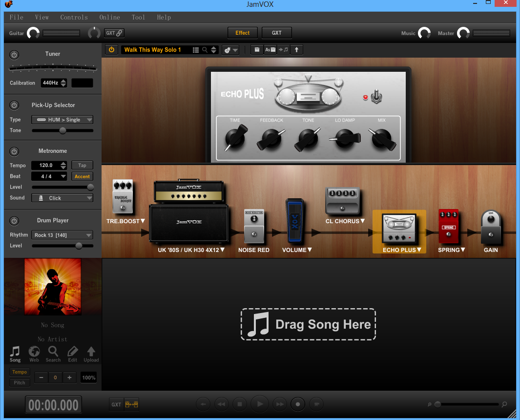This screenshot has height=420, width=520.
Task: Open the metronome Beat dropdown
Action: [x=49, y=176]
